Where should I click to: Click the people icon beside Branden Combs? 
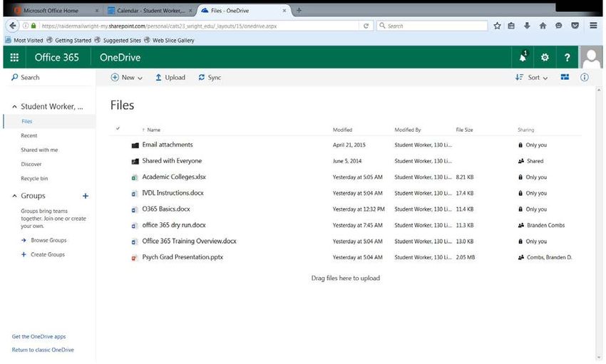tap(521, 225)
